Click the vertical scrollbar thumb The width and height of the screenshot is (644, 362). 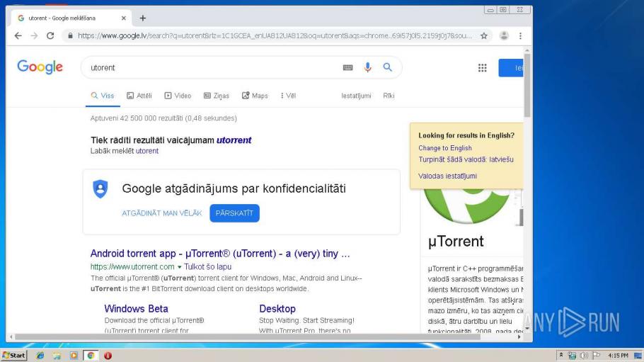(x=527, y=84)
